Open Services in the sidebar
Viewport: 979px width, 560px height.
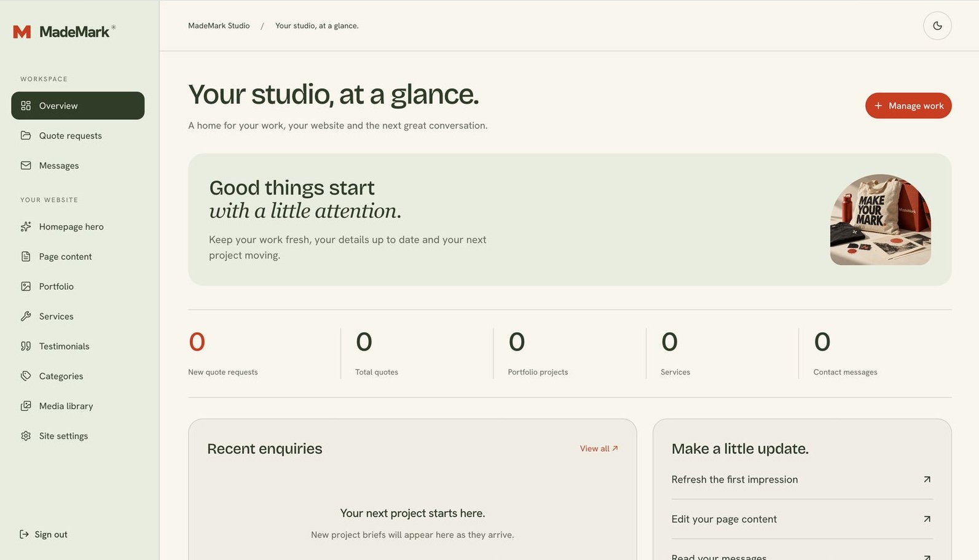point(78,316)
